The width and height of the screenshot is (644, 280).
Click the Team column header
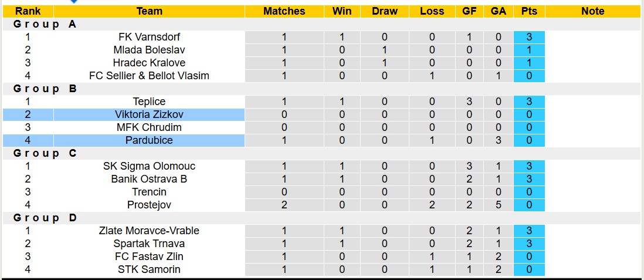point(149,11)
